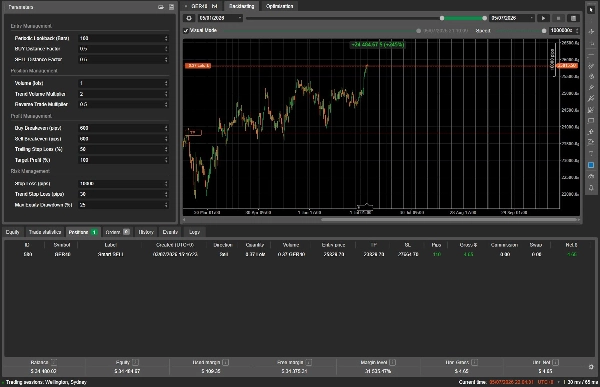Click the chart horizontal scrollbar

[449, 220]
